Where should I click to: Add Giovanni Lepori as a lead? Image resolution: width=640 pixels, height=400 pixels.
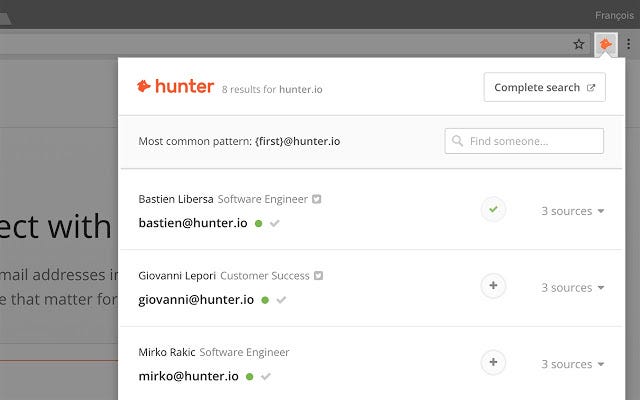pos(493,286)
